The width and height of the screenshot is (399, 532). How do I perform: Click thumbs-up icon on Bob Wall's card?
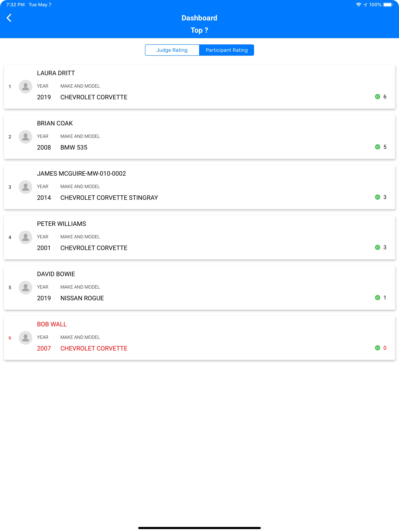pyautogui.click(x=377, y=348)
